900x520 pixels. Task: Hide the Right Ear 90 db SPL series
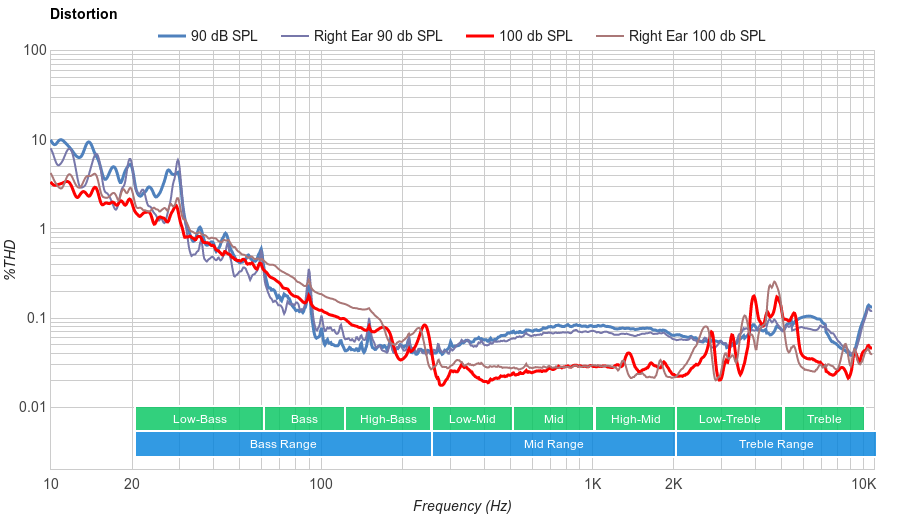[x=377, y=36]
